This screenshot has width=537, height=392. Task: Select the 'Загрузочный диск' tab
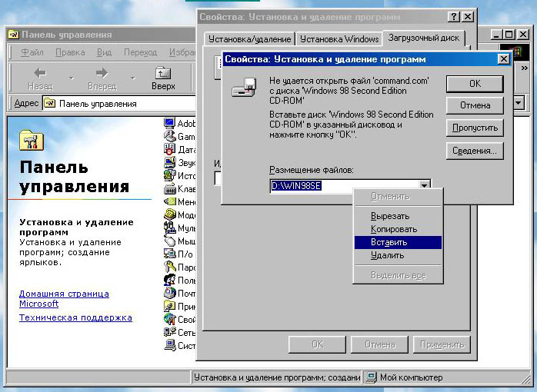[x=424, y=38]
